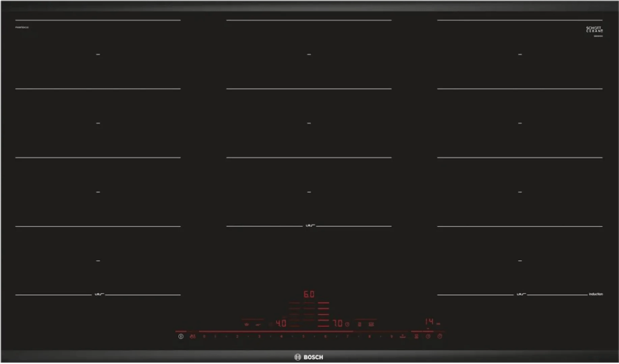Tap the Bosch logo on the front bezel
This screenshot has width=619, height=364.
309,357
